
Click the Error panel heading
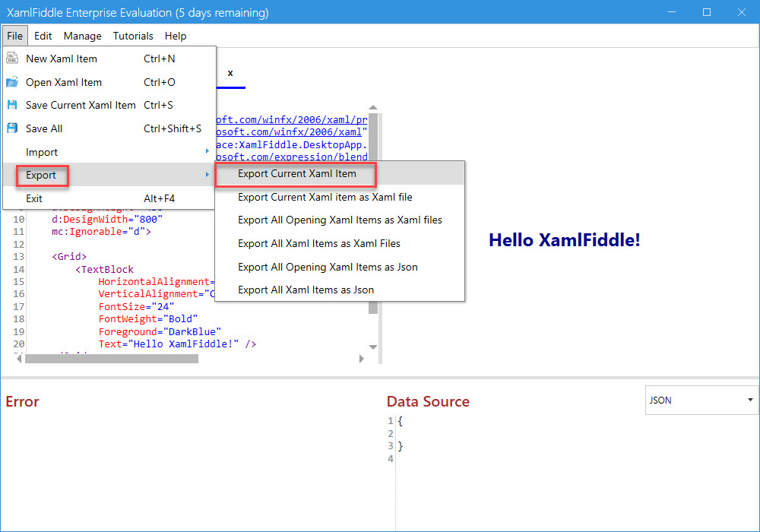pyautogui.click(x=22, y=401)
